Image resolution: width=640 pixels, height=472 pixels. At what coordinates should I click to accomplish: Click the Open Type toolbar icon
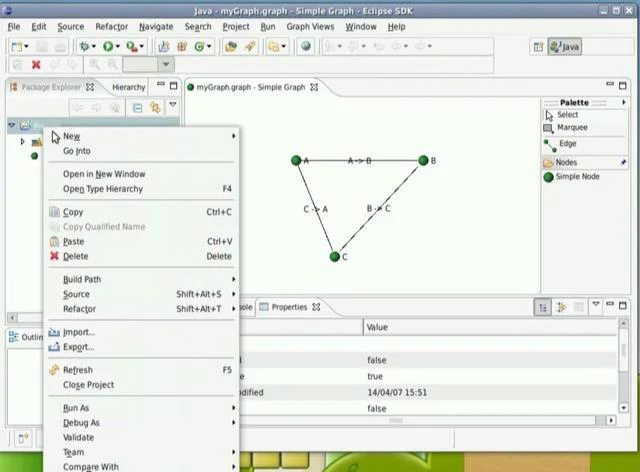coord(231,47)
